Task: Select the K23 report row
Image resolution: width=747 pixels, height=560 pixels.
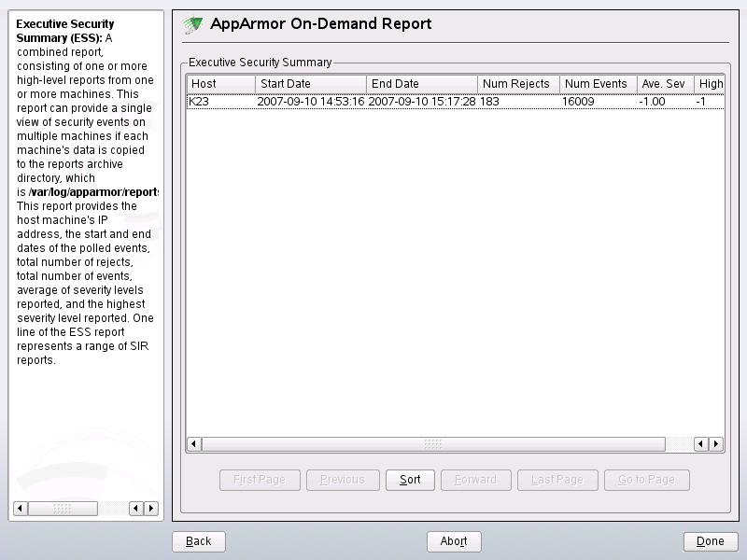Action: pos(373,102)
